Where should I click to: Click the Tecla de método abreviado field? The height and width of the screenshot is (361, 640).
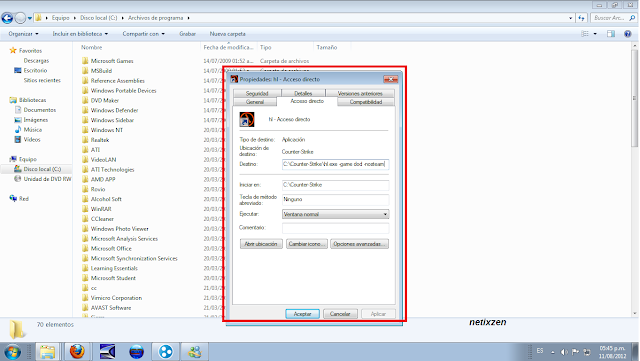[x=335, y=200]
